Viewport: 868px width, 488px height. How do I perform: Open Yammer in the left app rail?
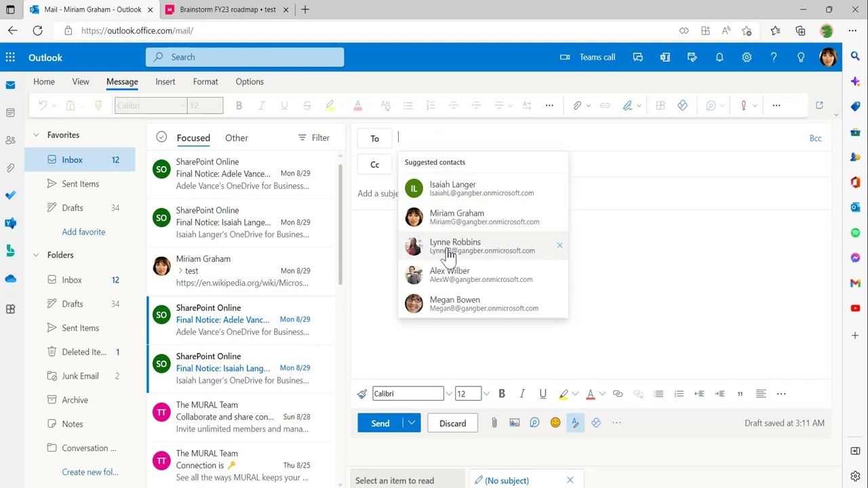point(10,223)
